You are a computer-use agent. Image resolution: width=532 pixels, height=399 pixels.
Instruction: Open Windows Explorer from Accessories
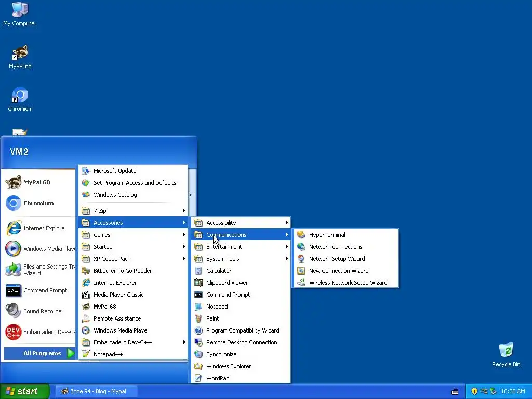pos(241,366)
